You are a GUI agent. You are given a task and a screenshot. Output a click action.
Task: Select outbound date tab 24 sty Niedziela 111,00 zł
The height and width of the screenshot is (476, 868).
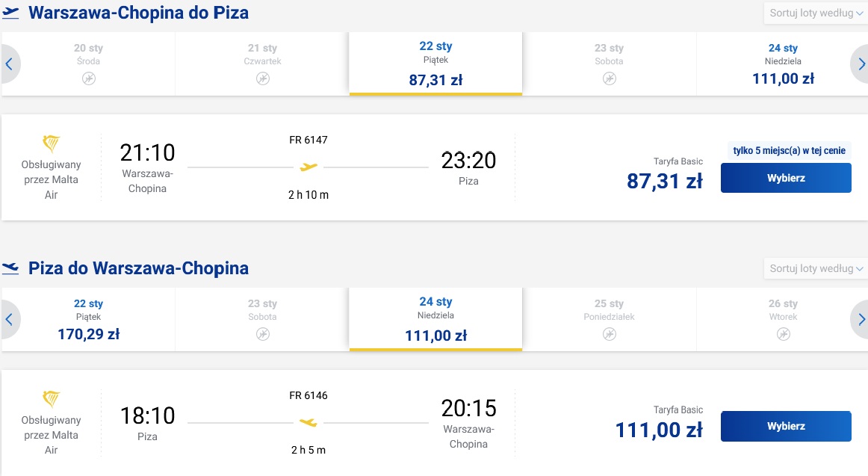pyautogui.click(x=783, y=64)
